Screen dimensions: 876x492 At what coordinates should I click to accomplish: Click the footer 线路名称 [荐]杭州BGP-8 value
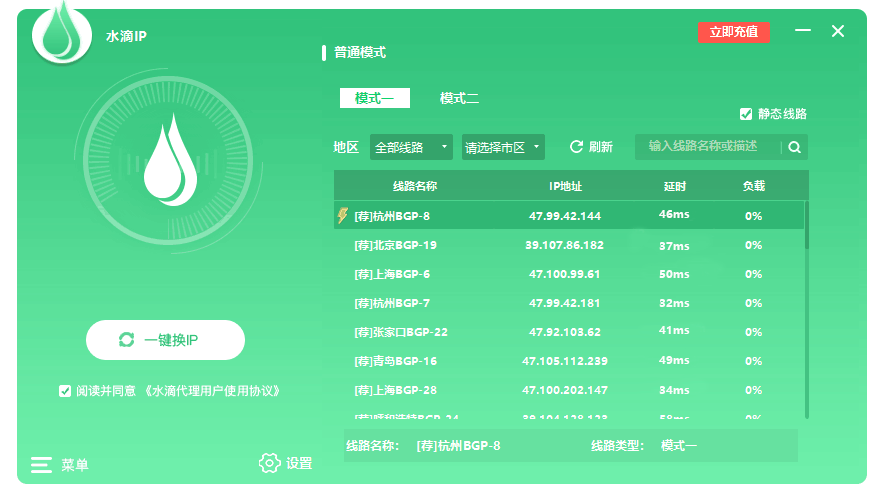pos(458,446)
